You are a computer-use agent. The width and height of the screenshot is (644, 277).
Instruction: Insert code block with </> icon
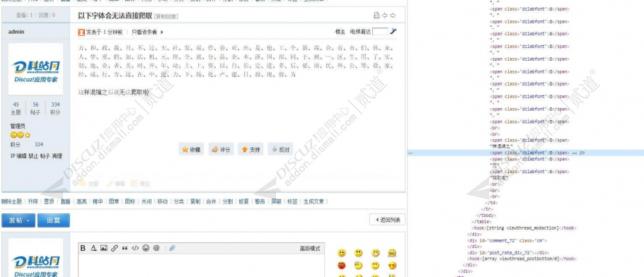(135, 248)
